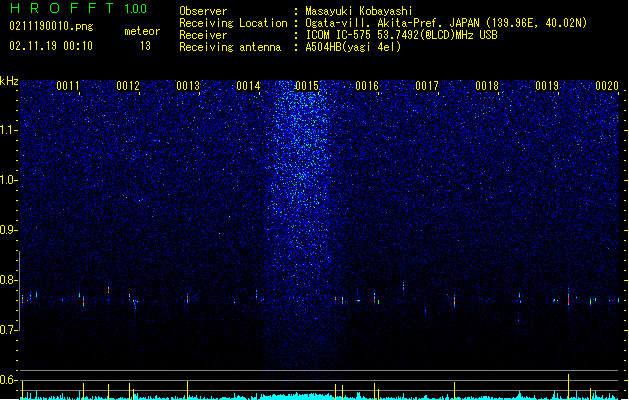
Task: Click time marker 0018
Action: pos(487,85)
